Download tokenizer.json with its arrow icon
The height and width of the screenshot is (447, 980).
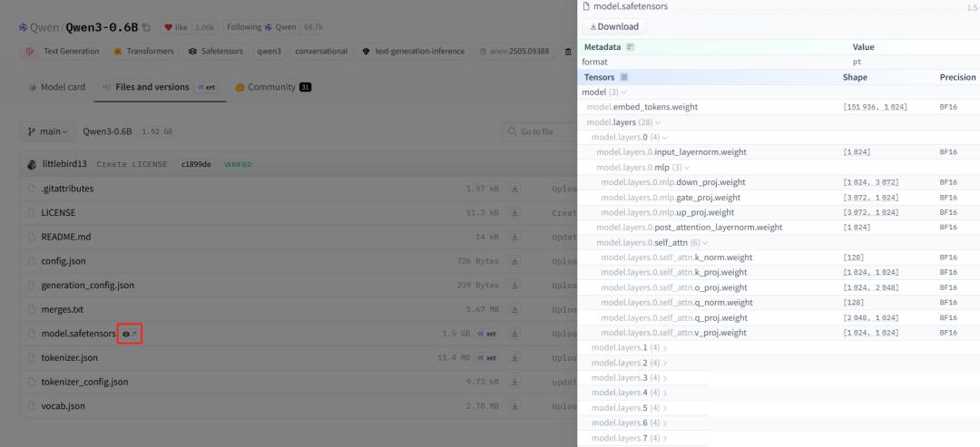514,358
